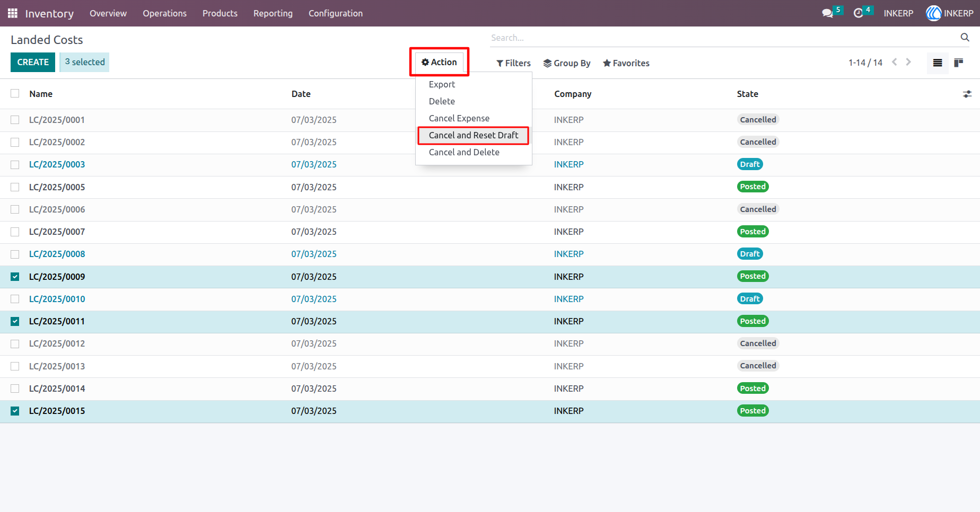Check the LC/2025/0001 row checkbox

(x=15, y=120)
